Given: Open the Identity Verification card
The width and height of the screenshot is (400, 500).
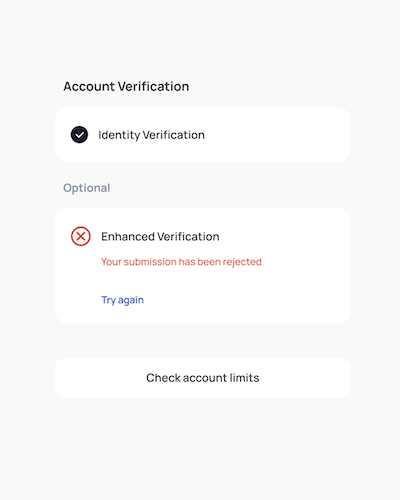Looking at the screenshot, I should [x=203, y=135].
